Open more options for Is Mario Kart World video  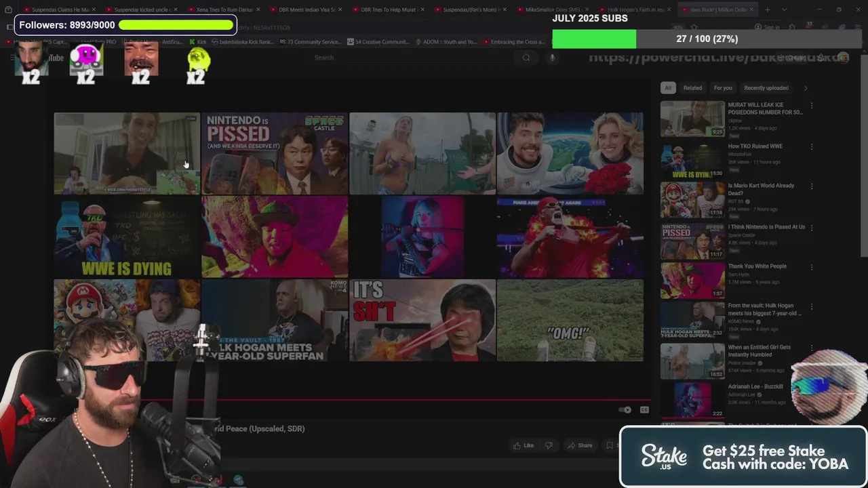[x=812, y=186]
